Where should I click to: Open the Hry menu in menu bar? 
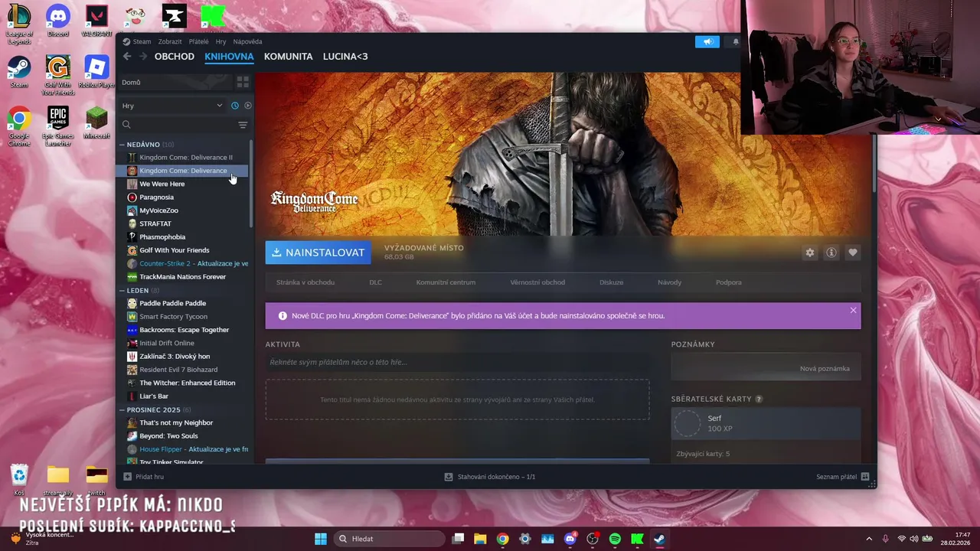click(220, 42)
